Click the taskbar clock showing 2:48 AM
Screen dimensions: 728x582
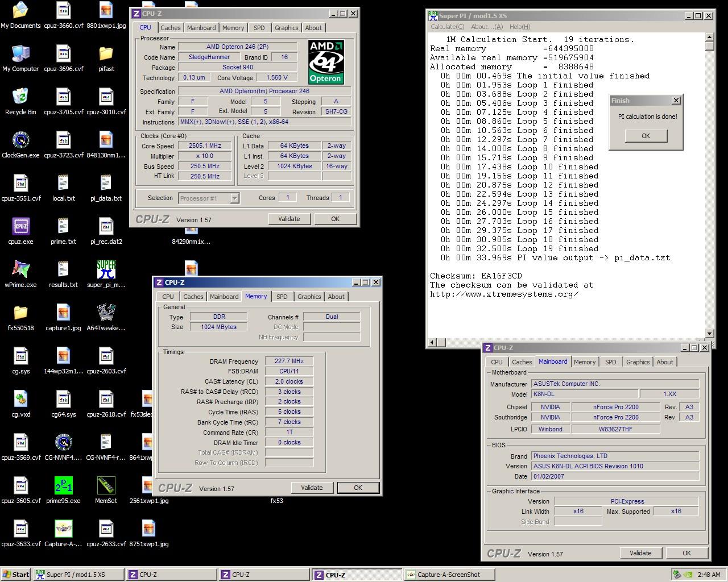point(709,575)
